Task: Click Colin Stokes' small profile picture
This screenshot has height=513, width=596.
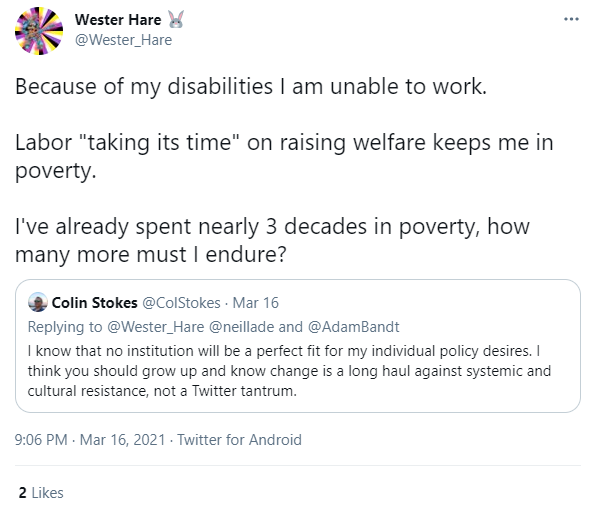Action: pos(38,302)
